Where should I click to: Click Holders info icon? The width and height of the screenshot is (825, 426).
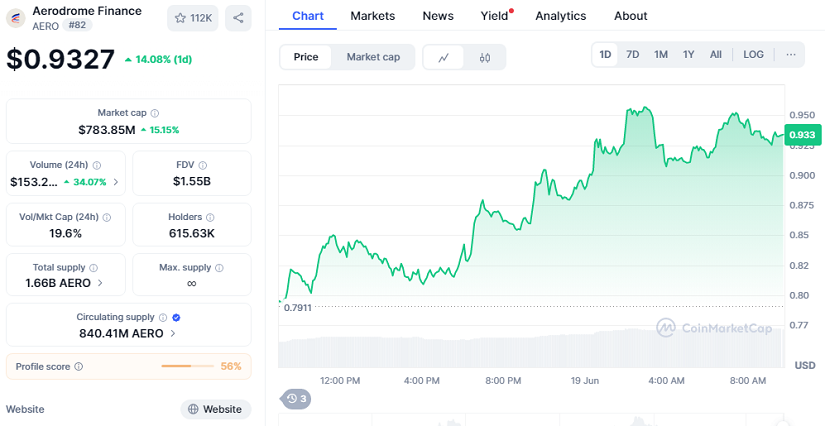pyautogui.click(x=210, y=217)
